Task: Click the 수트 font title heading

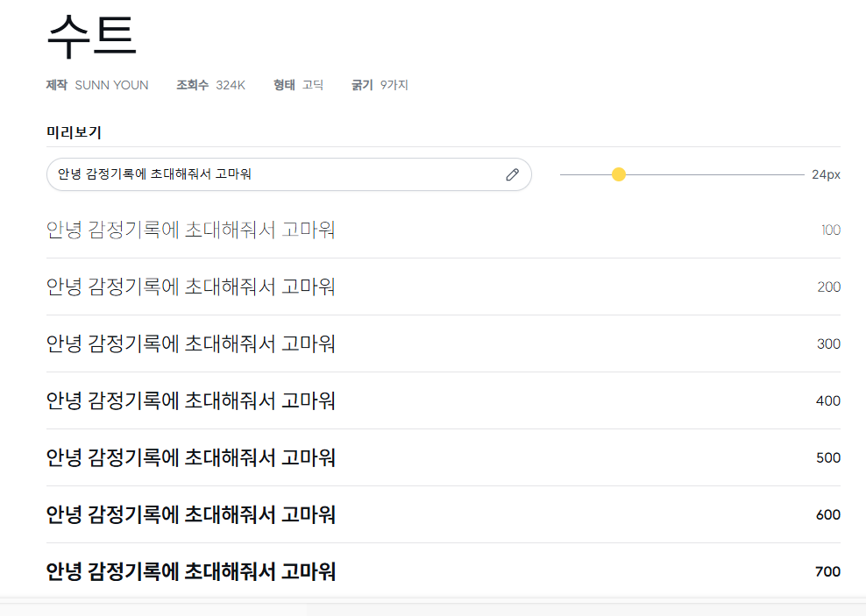Action: (x=92, y=36)
